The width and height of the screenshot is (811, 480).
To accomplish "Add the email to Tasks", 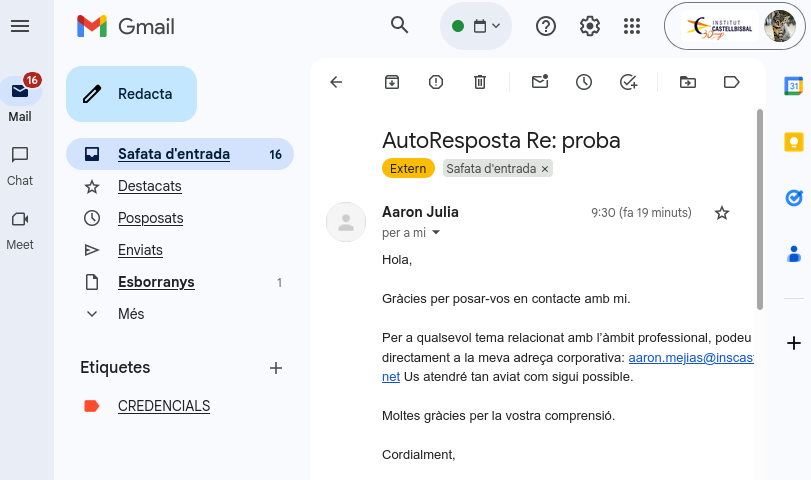I will pos(628,82).
